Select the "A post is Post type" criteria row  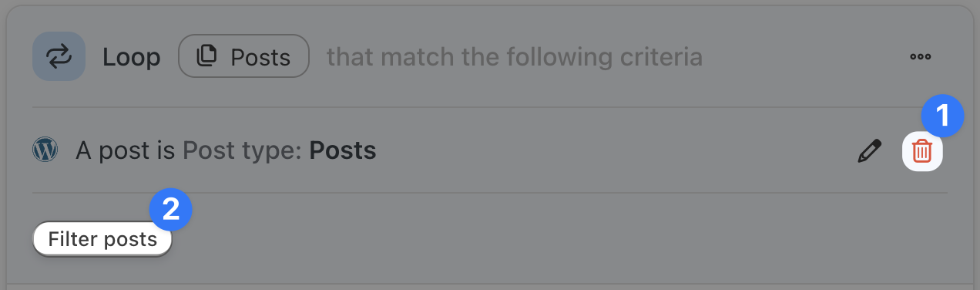[489, 150]
